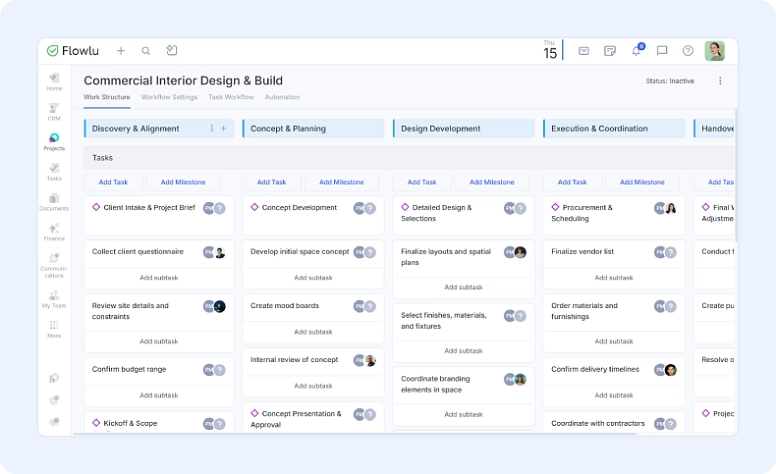Open the email envelope icon in header

coord(584,50)
